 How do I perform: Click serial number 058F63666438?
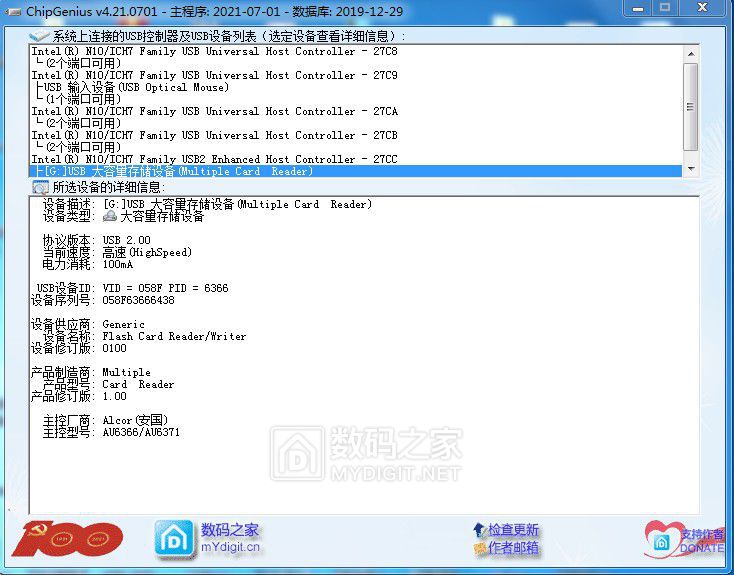139,300
